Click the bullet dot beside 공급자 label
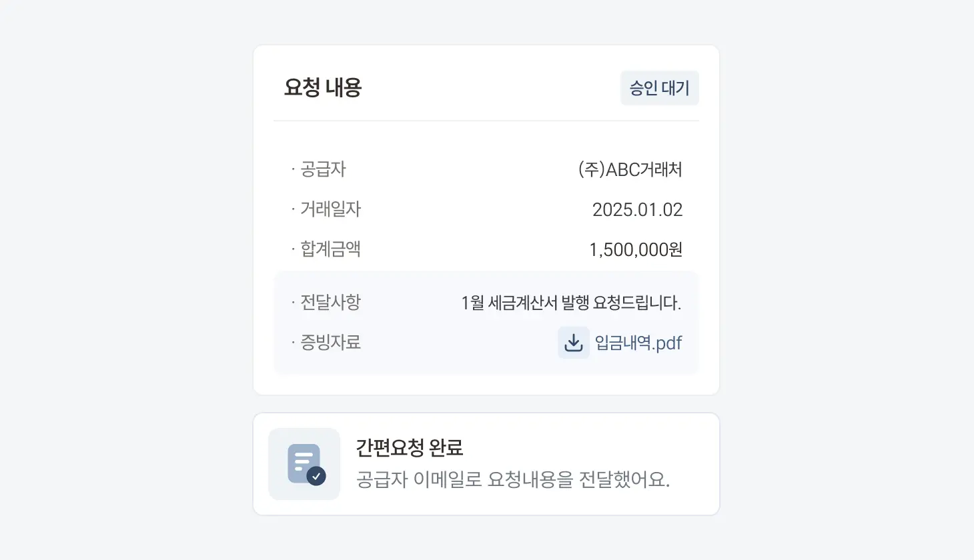The width and height of the screenshot is (974, 560). (x=294, y=169)
